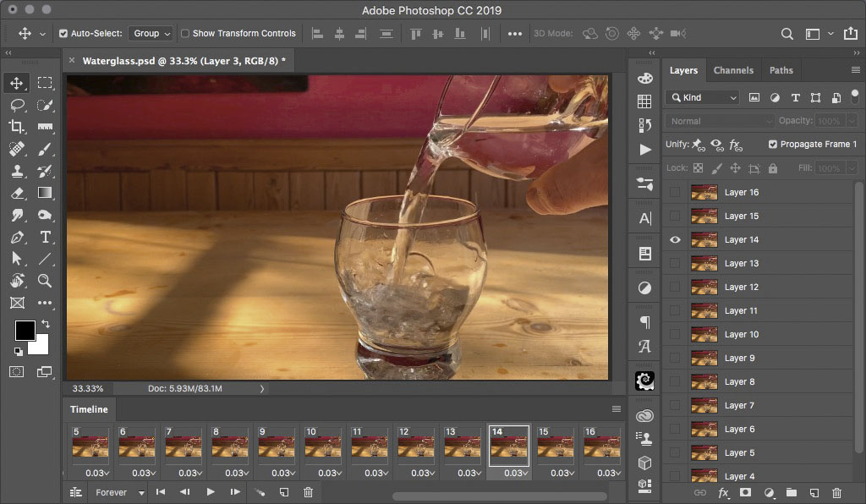The height and width of the screenshot is (504, 866).
Task: Switch to the Channels tab
Action: tap(733, 70)
